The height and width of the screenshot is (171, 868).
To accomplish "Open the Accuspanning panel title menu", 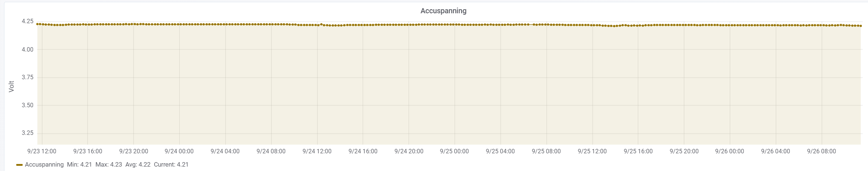I will click(x=443, y=11).
